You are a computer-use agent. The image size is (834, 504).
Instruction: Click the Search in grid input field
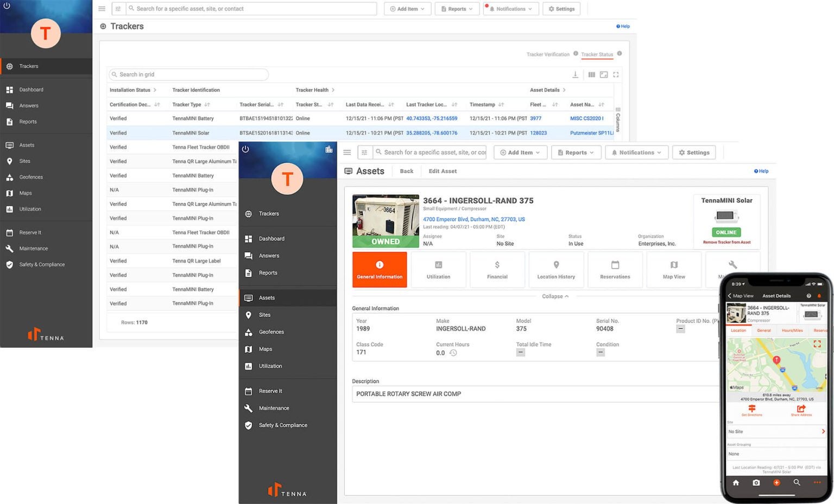[187, 74]
